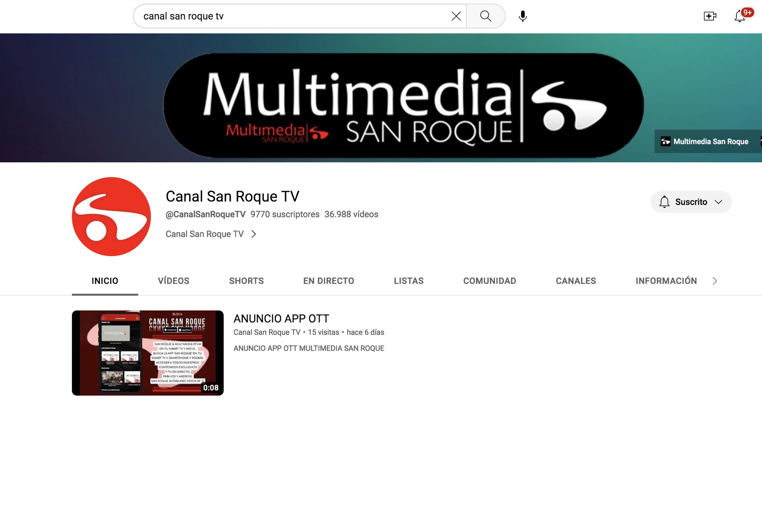Click the Canal San Roque TV link under the video
The width and height of the screenshot is (762, 532).
[267, 332]
